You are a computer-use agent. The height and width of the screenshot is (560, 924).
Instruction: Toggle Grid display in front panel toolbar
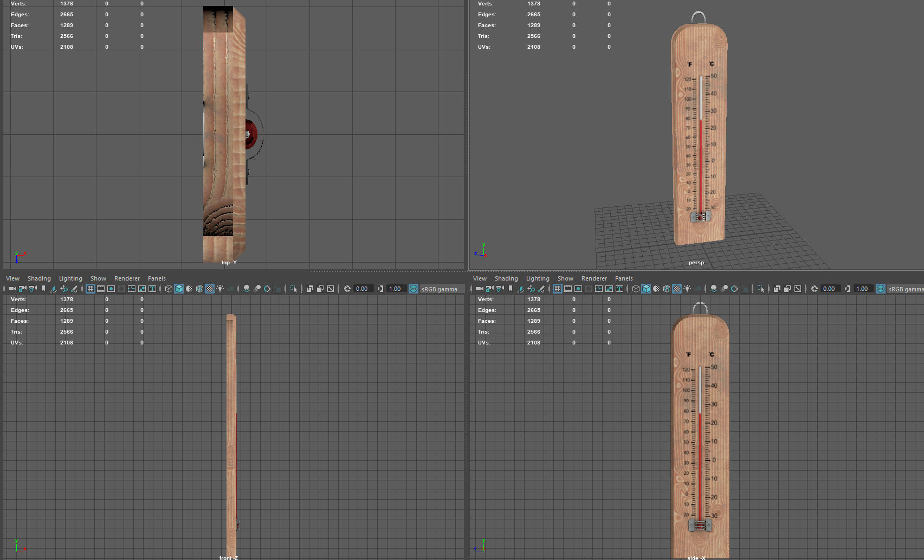pos(91,289)
